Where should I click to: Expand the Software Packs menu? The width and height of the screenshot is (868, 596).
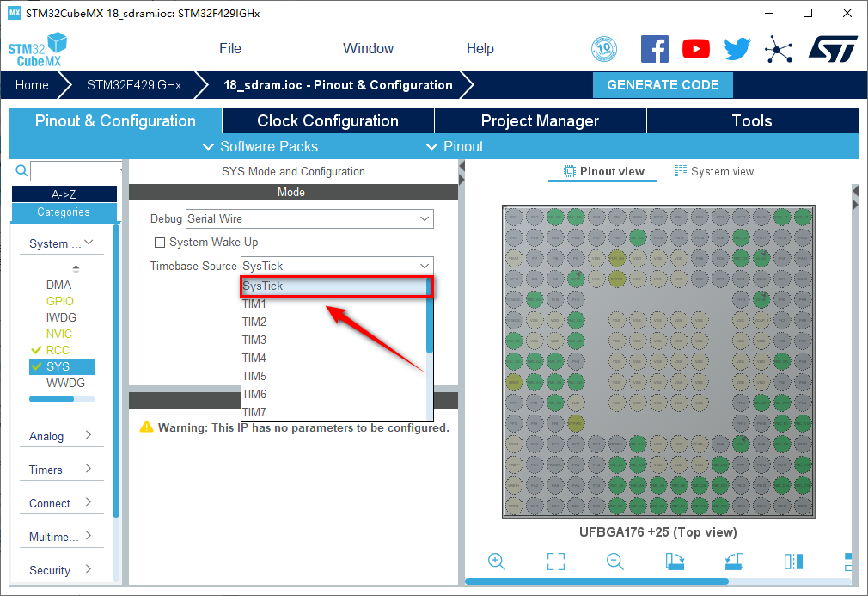pos(260,146)
